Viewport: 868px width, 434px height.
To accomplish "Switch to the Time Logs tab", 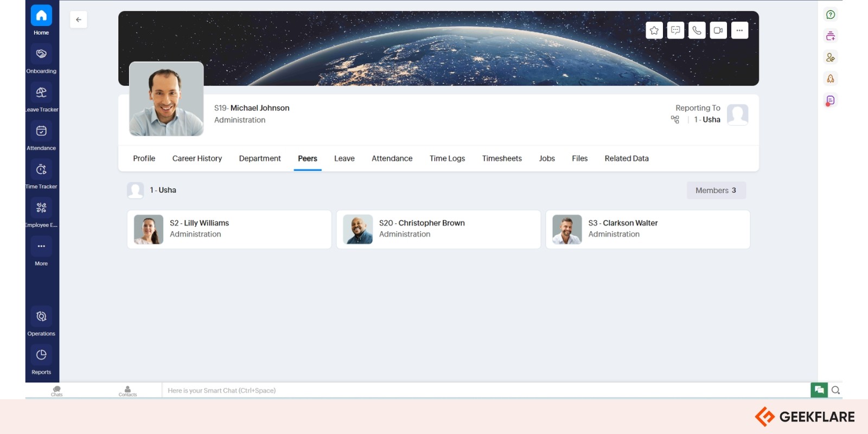I will click(x=448, y=158).
